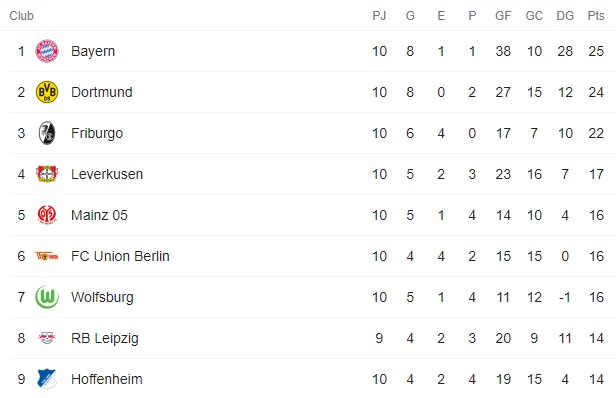Open the Dortmund team name link
This screenshot has width=616, height=398.
click(101, 92)
